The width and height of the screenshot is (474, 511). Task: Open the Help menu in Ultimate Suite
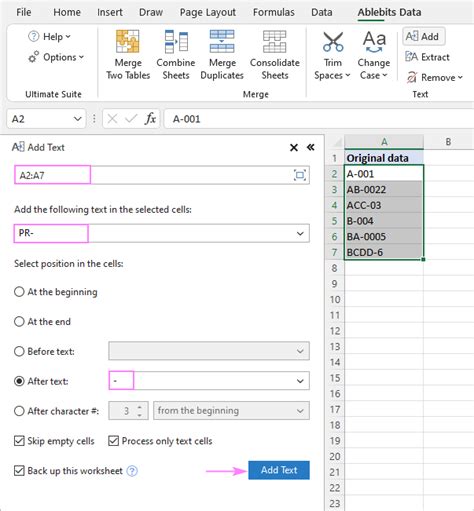49,36
